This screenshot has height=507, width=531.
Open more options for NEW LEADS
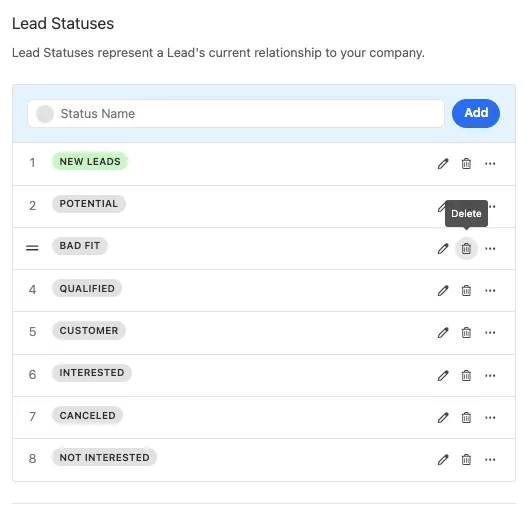pyautogui.click(x=490, y=164)
